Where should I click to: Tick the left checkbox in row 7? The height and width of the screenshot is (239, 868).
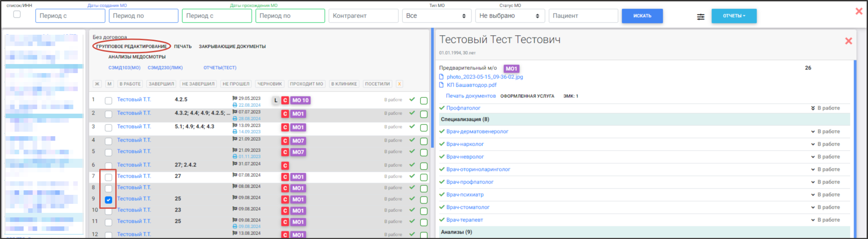click(108, 177)
